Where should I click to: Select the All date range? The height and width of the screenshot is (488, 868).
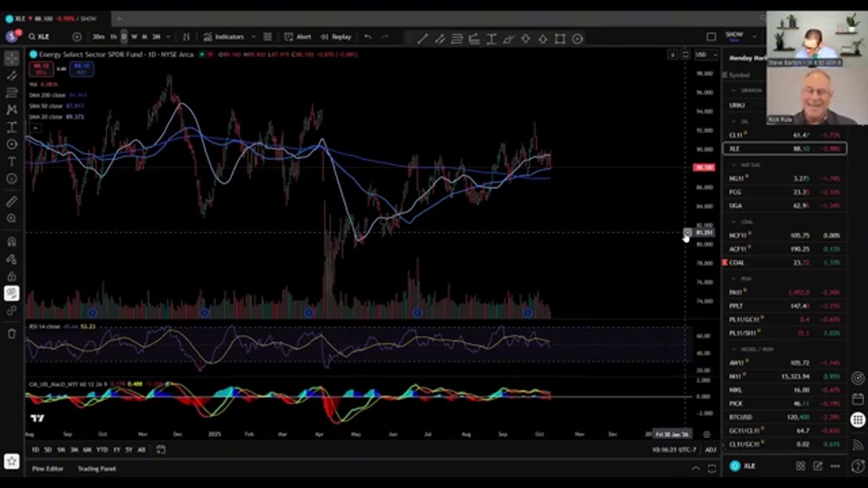tap(141, 449)
